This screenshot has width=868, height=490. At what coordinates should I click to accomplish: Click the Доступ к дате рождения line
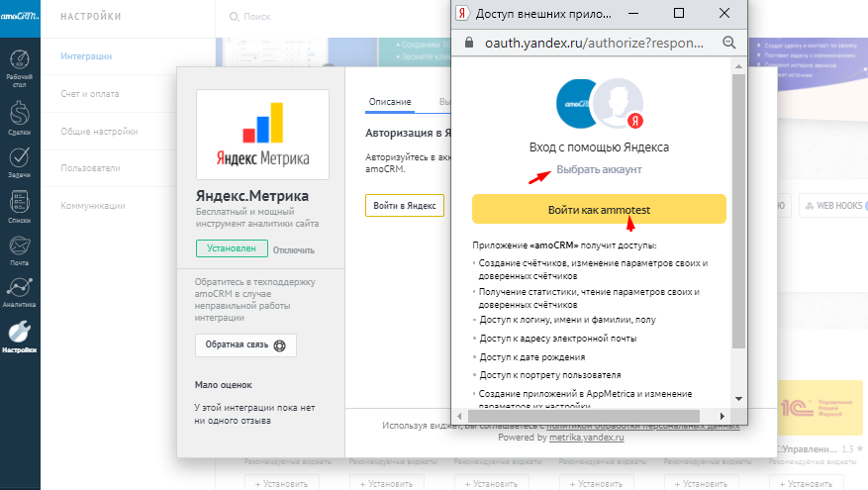pyautogui.click(x=531, y=357)
